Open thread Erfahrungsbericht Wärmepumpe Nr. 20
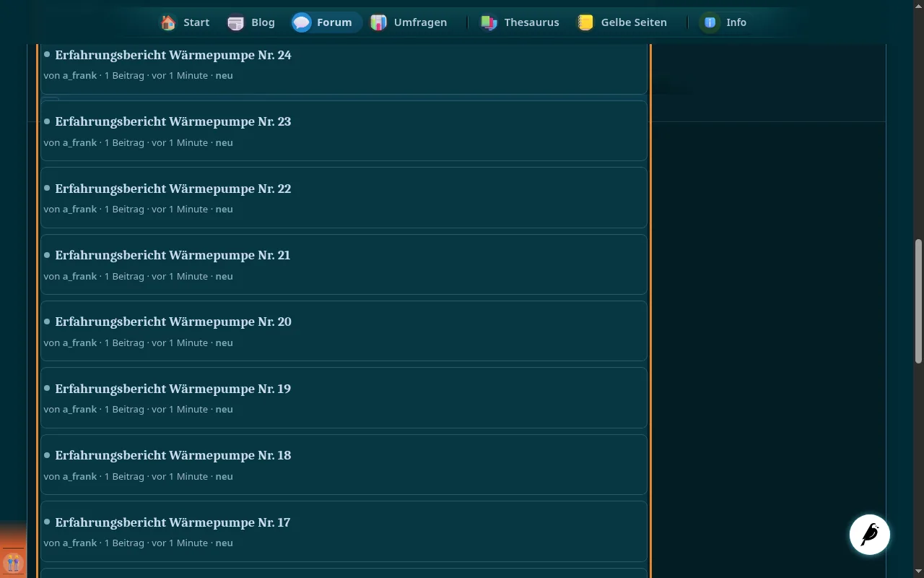The height and width of the screenshot is (578, 924). pos(173,322)
